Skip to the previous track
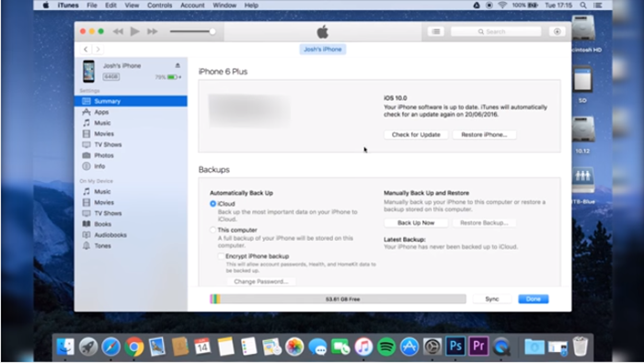 tap(118, 31)
